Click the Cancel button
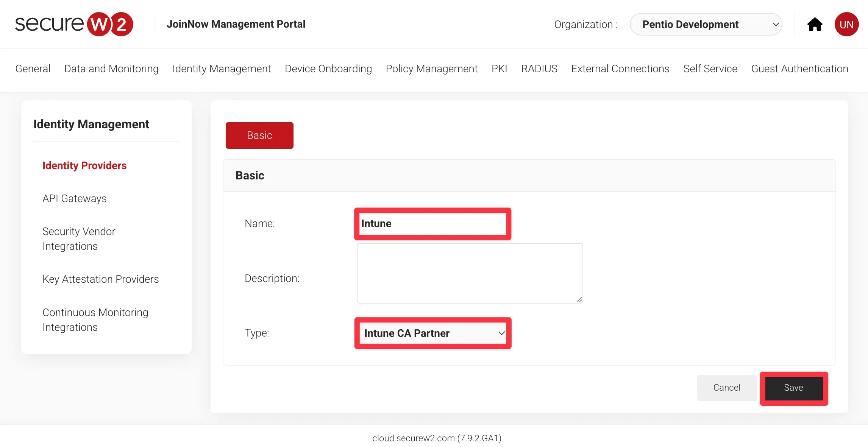The height and width of the screenshot is (447, 868). pos(726,388)
